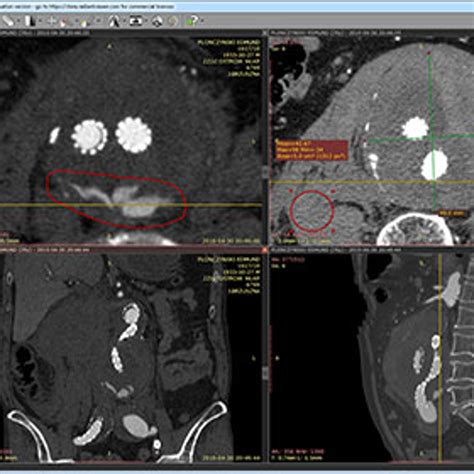The width and height of the screenshot is (474, 474).
Task: Select the length measurement ruler tool
Action: click(7, 21)
